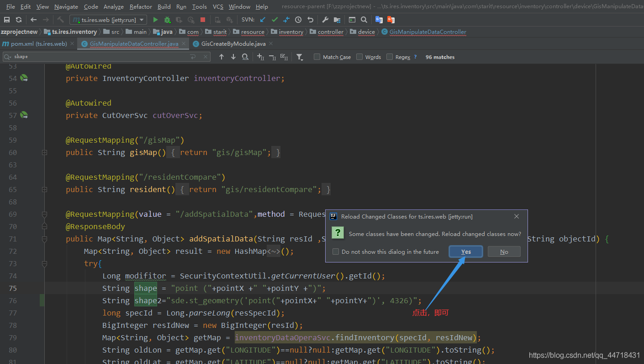This screenshot has height=364, width=644.
Task: Open the Project Structure folder icon
Action: click(337, 20)
